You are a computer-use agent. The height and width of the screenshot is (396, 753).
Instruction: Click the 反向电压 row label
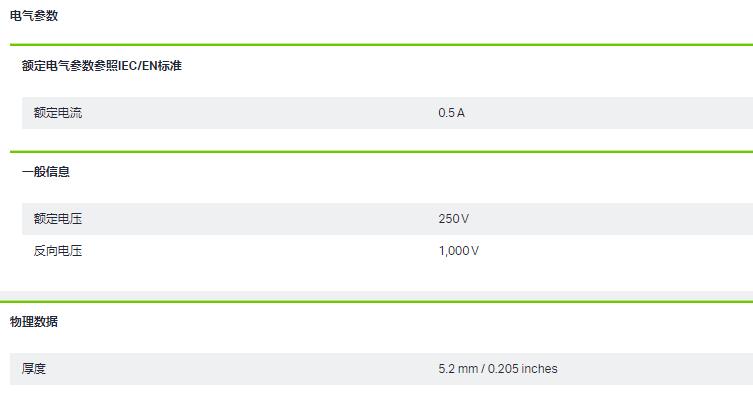point(58,251)
